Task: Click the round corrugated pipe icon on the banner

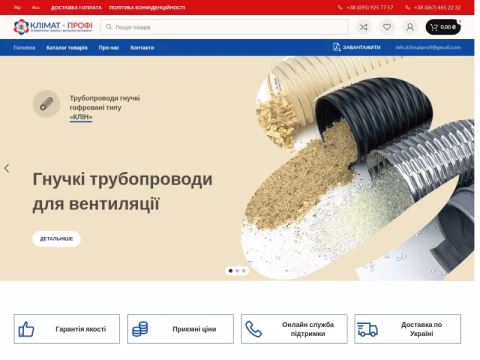Action: [47, 104]
